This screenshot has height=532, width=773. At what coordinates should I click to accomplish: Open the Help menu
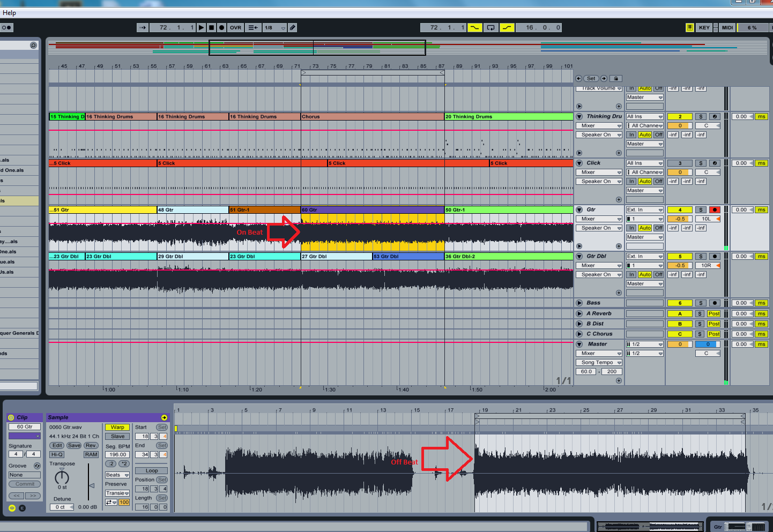click(9, 13)
